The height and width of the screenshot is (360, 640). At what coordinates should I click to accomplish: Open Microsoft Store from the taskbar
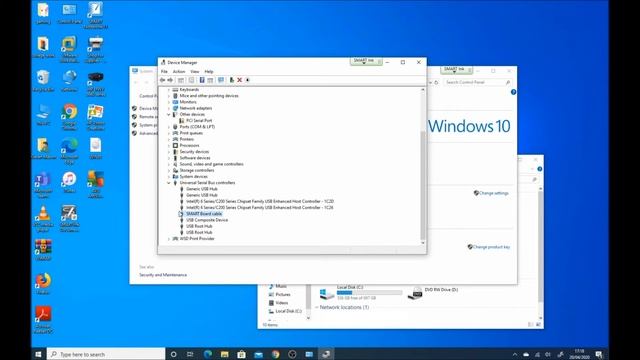tap(241, 354)
